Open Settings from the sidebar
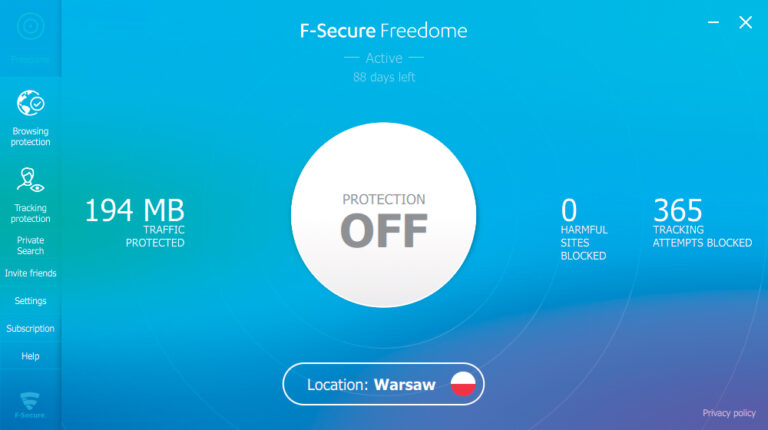The height and width of the screenshot is (430, 768). (30, 301)
